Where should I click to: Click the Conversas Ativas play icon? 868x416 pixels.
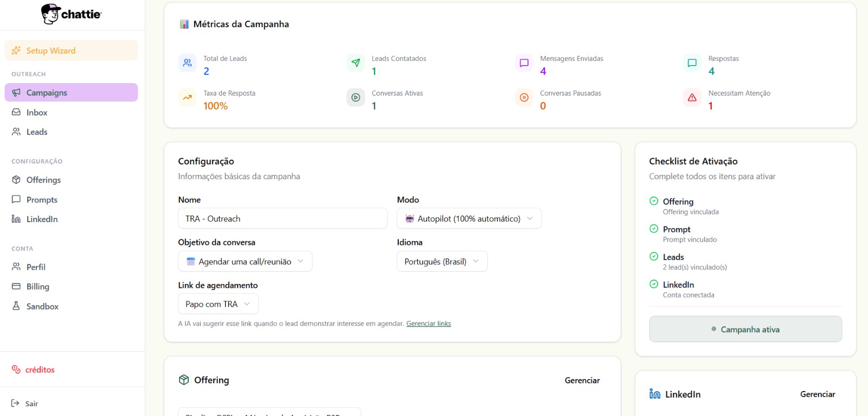356,98
